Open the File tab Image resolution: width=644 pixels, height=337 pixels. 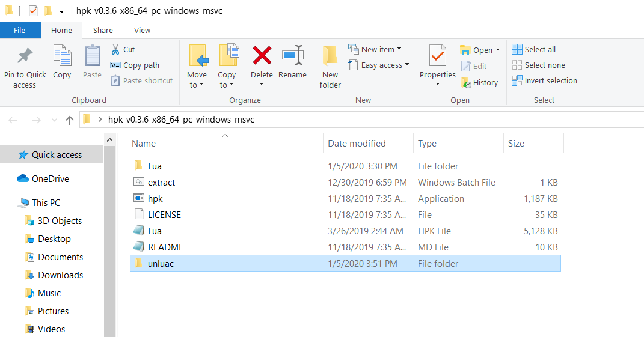click(20, 31)
